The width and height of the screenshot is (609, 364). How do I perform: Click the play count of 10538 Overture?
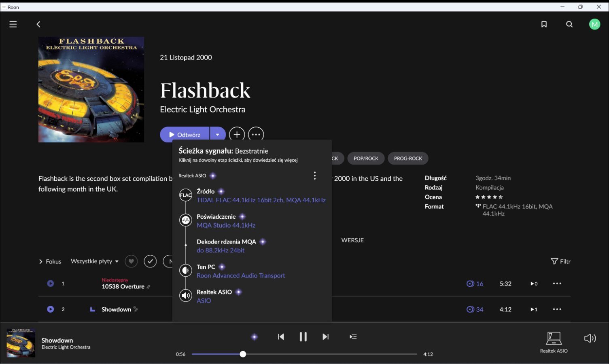click(x=534, y=284)
